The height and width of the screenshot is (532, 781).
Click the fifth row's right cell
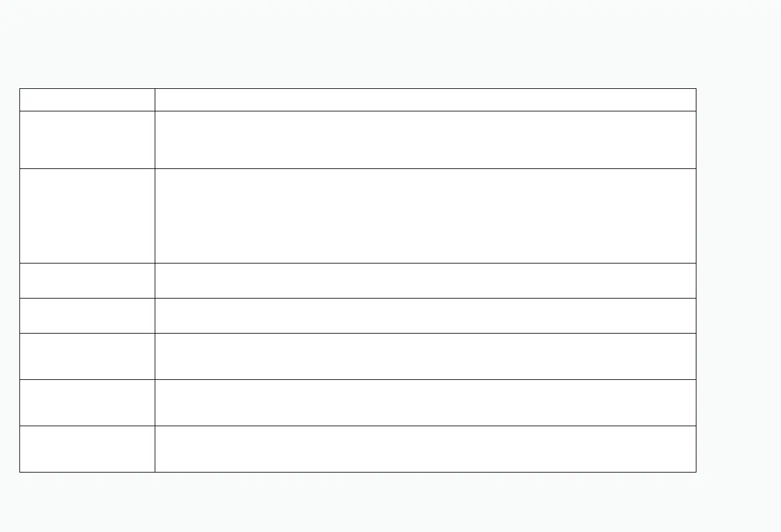coord(425,315)
